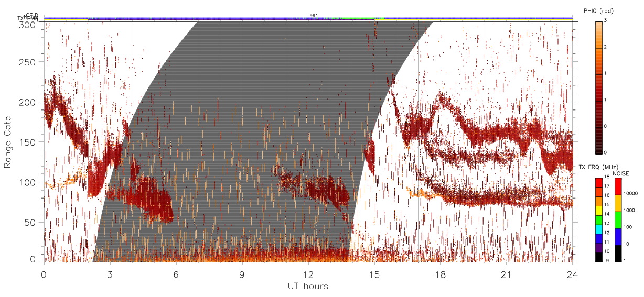Viewport: 644px width, 297px height.
Task: Click PHI0 colorbar label '3'
Action: click(x=605, y=20)
